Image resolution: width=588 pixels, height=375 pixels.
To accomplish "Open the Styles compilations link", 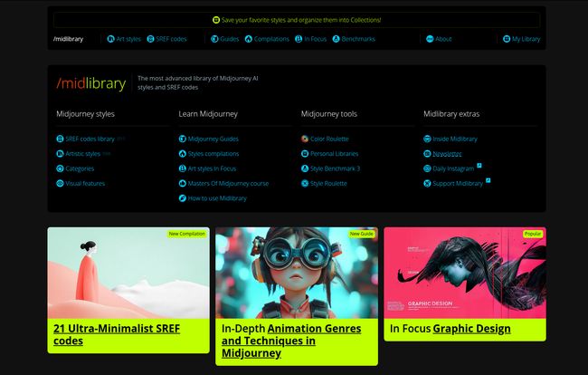I will (213, 153).
